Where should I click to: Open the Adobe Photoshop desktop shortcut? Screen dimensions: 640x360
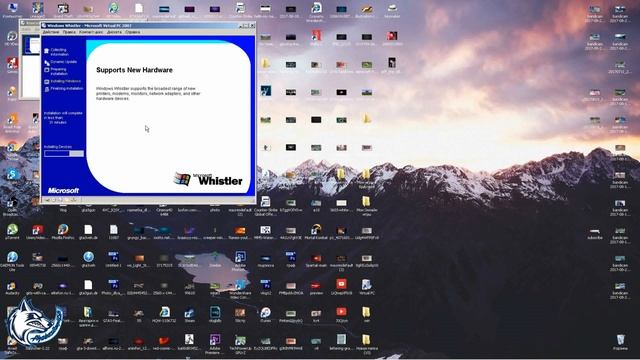pyautogui.click(x=240, y=261)
